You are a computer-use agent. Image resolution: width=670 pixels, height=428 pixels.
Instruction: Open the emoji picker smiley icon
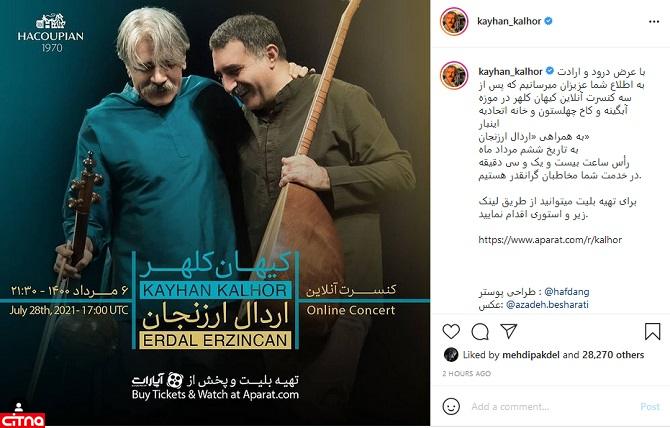pyautogui.click(x=451, y=406)
